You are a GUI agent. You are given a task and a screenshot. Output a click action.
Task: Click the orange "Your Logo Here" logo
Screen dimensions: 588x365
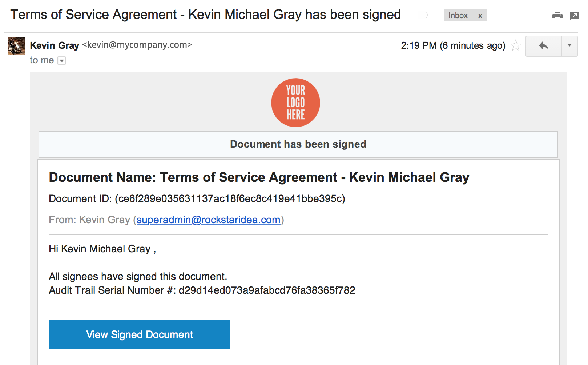[x=295, y=103]
